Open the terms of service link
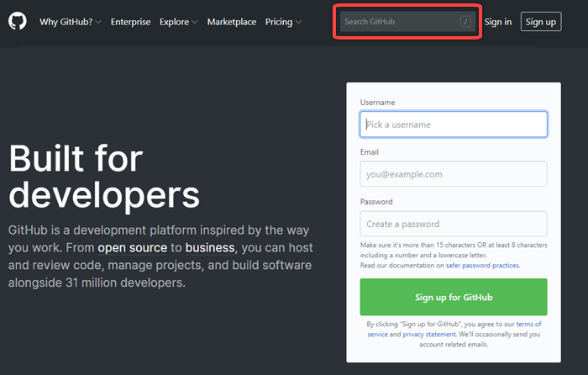Viewport: 588px width, 375px height. [x=528, y=324]
